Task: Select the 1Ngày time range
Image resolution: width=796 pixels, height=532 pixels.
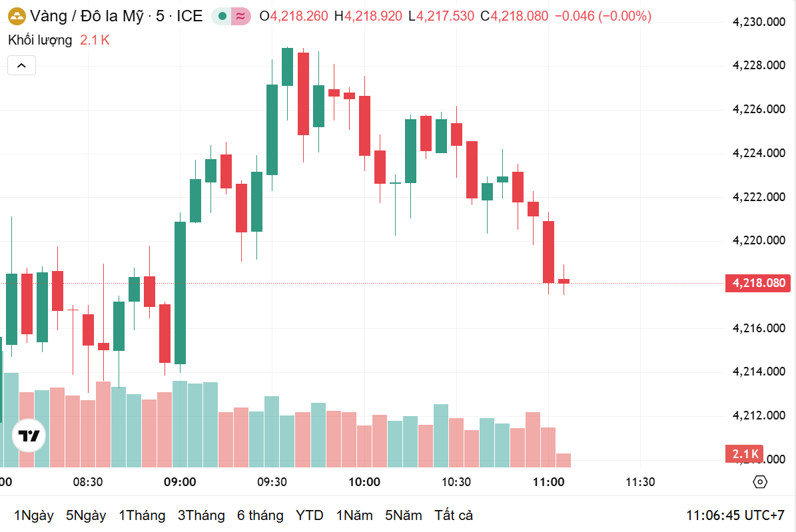Action: tap(33, 515)
